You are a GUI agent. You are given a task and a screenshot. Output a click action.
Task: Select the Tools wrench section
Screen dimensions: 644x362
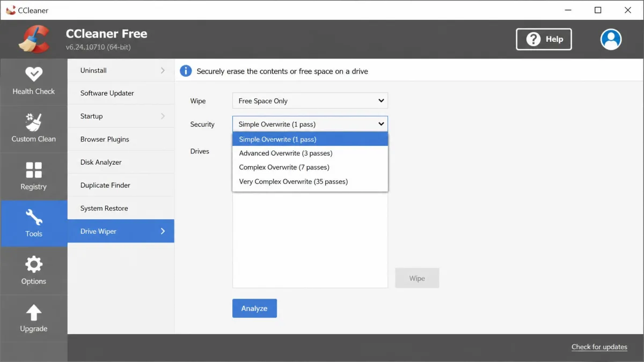click(33, 223)
